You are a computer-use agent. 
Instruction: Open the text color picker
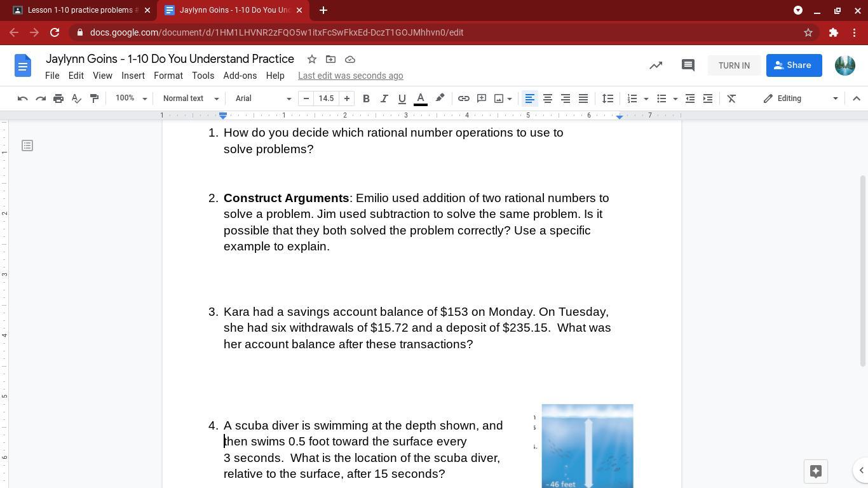(x=421, y=98)
